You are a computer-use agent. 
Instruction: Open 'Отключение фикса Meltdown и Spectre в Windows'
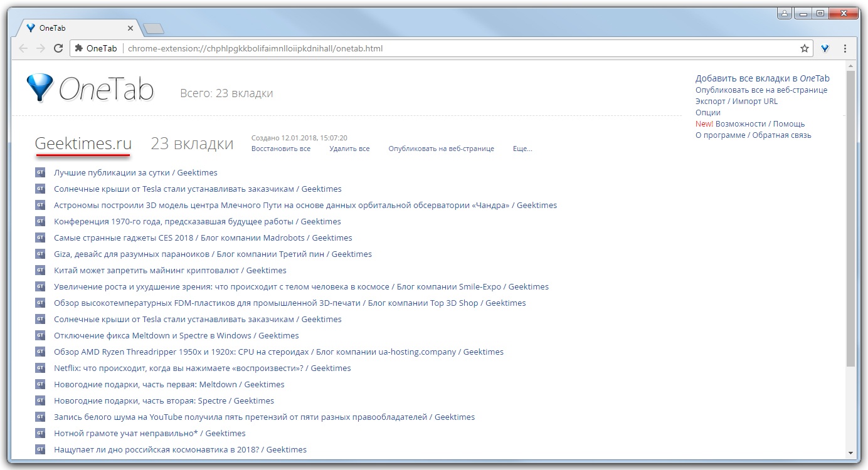click(176, 335)
